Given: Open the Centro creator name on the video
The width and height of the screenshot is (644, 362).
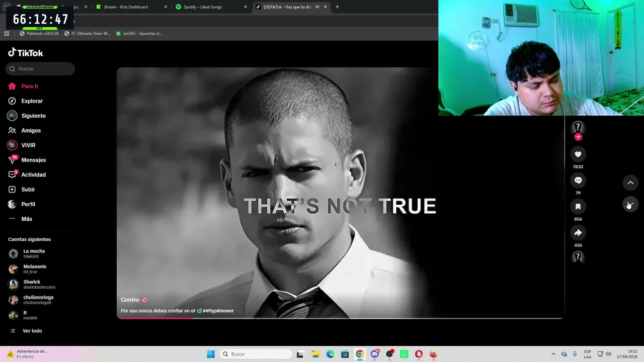Looking at the screenshot, I should [x=130, y=300].
